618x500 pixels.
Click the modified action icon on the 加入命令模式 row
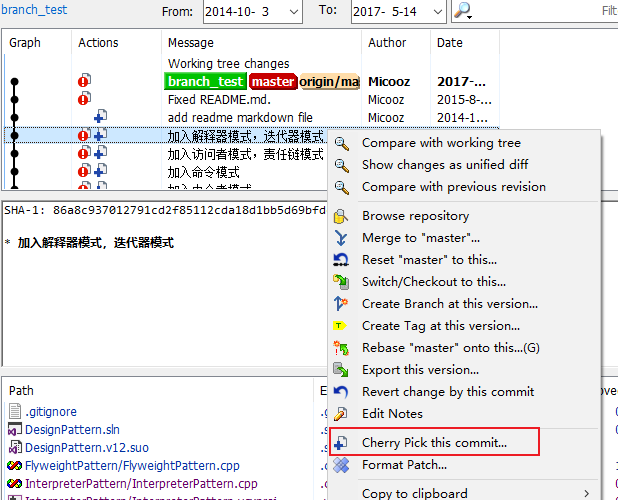[x=84, y=171]
